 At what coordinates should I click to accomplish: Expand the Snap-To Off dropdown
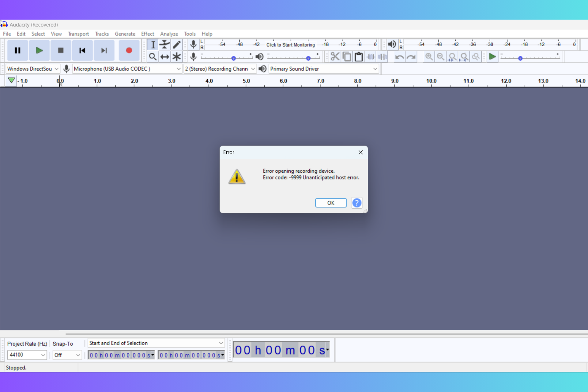[x=67, y=355]
